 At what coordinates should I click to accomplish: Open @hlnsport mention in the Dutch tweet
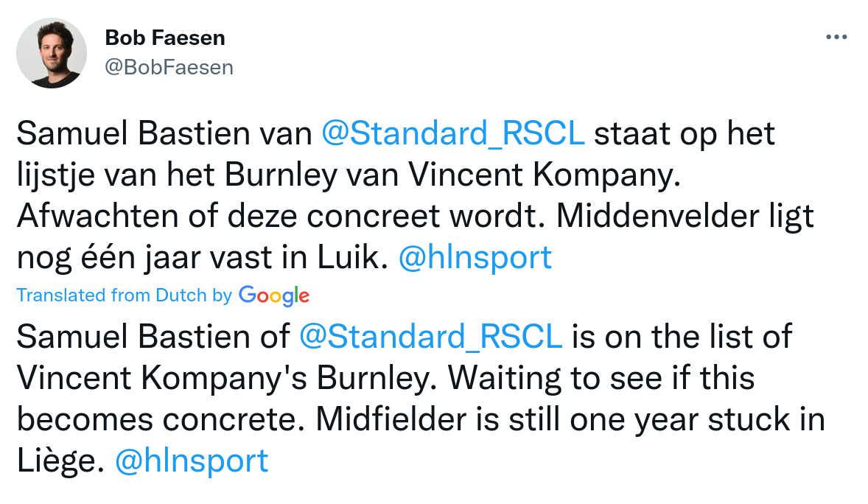coord(475,257)
